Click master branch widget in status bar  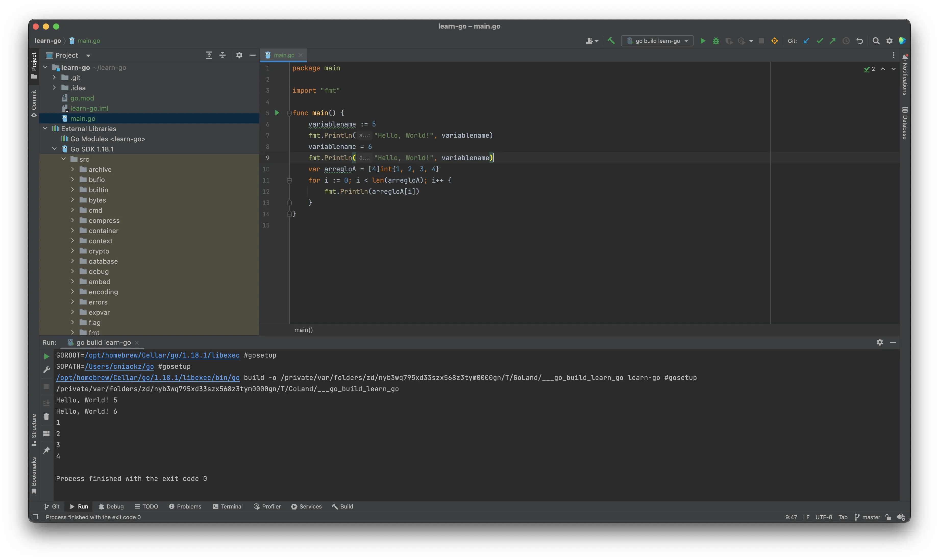[x=868, y=517]
